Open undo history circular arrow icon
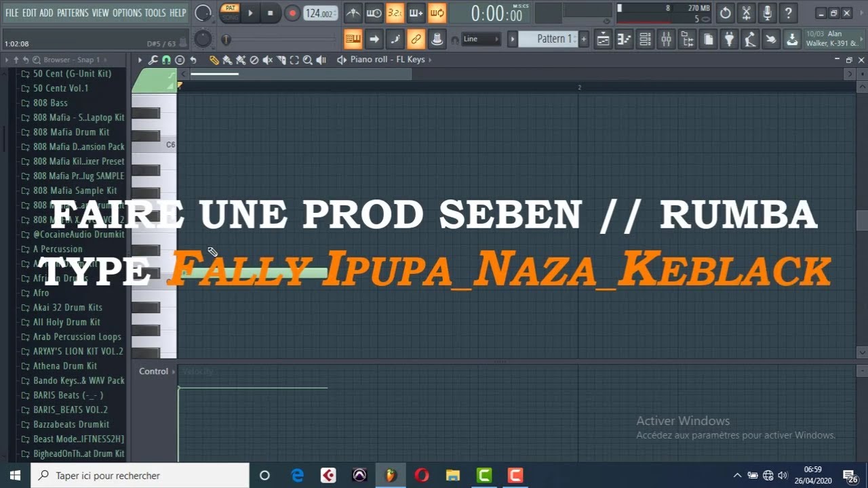Image resolution: width=868 pixels, height=488 pixels. [725, 13]
